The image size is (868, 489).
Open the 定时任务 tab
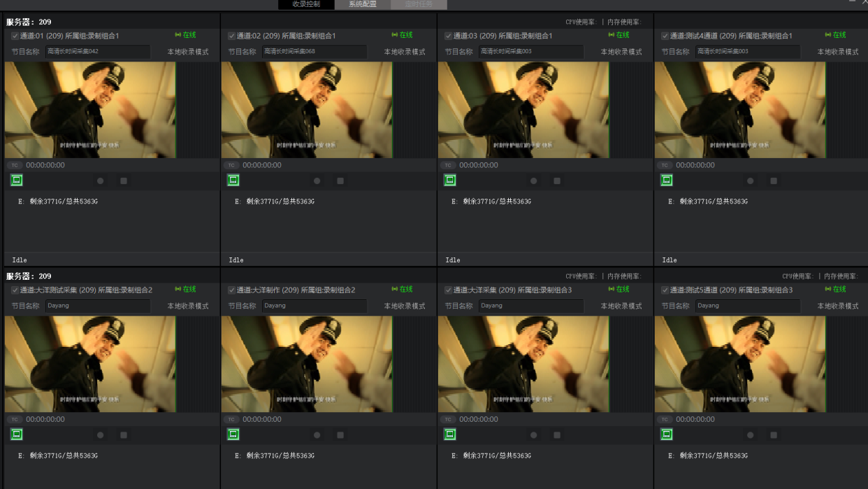coord(419,4)
